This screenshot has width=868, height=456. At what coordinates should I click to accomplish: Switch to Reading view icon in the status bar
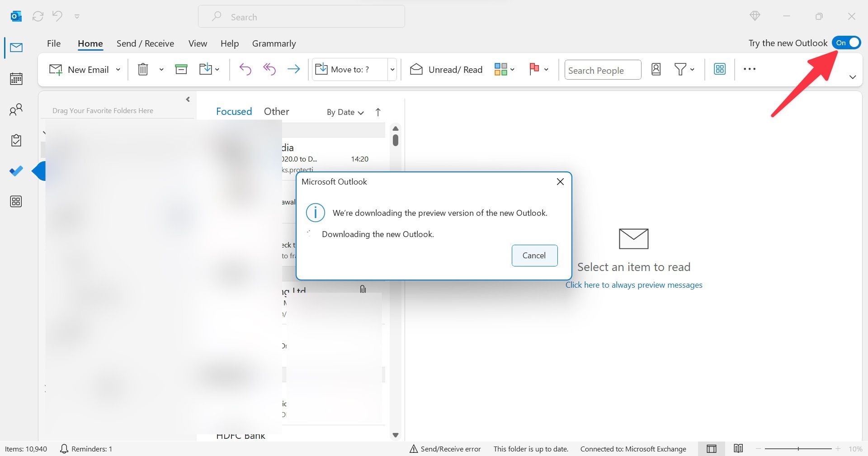pos(738,449)
